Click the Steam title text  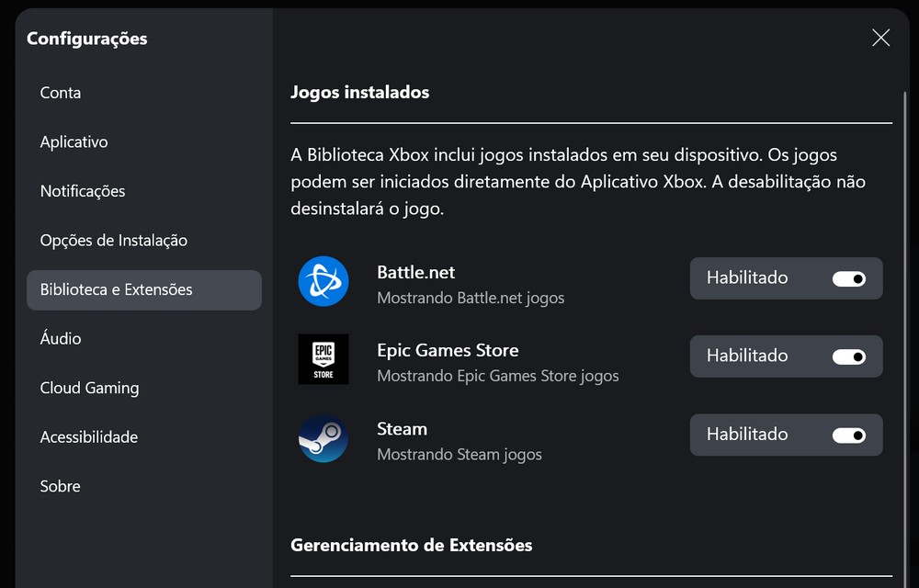click(402, 429)
